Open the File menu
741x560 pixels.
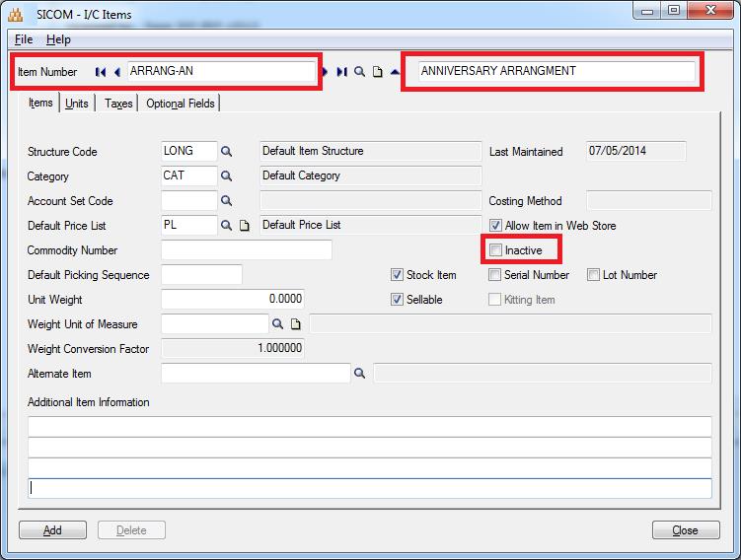point(24,39)
